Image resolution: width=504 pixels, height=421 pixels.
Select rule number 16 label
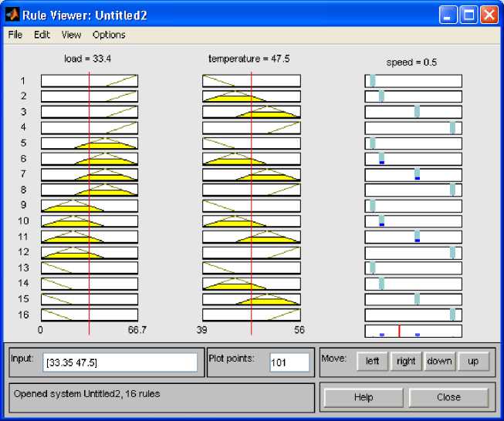point(23,315)
